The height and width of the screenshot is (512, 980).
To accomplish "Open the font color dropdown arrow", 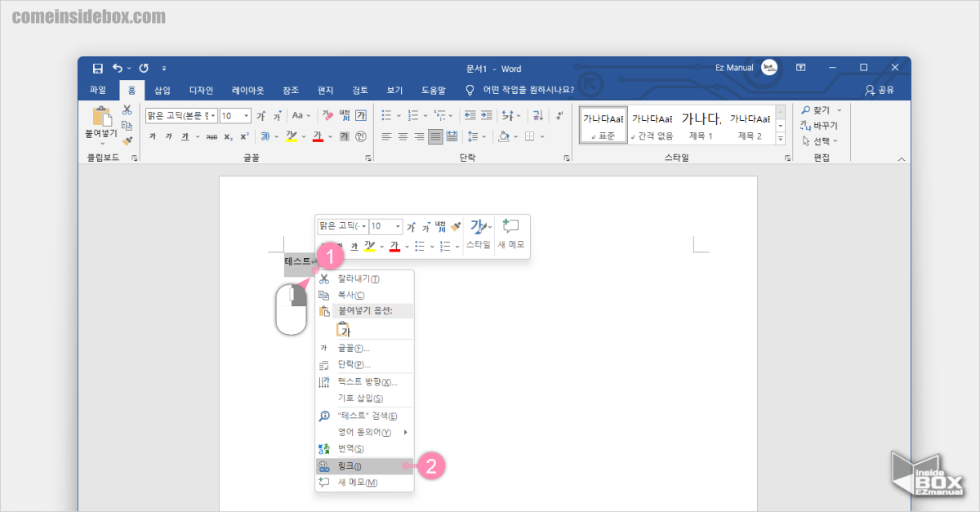I will 330,136.
